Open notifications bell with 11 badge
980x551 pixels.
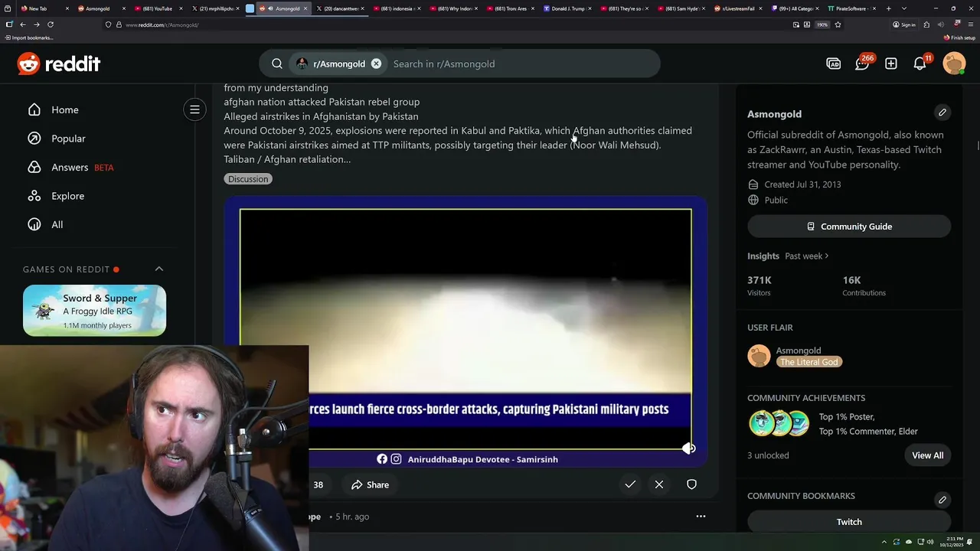[x=921, y=63]
